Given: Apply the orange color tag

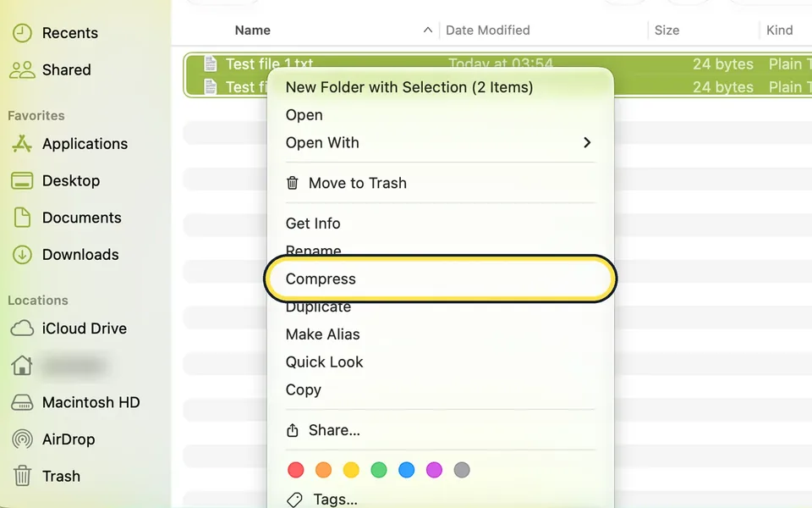Looking at the screenshot, I should [x=324, y=470].
